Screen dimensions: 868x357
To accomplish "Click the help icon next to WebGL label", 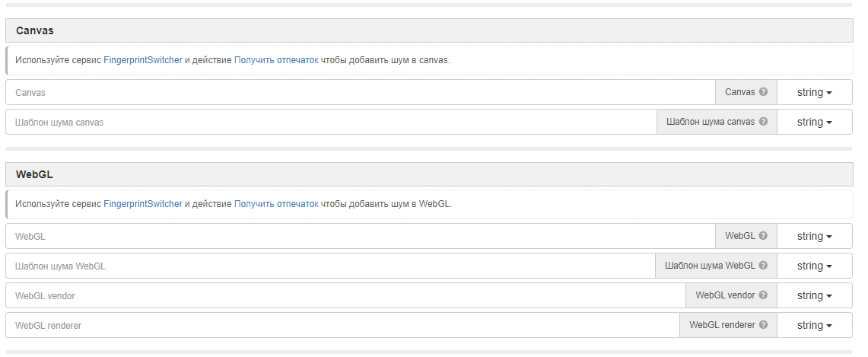I will point(763,236).
